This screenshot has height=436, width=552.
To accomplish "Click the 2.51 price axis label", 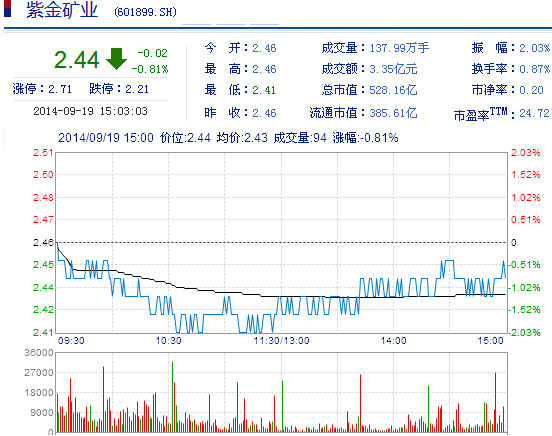I will click(43, 153).
